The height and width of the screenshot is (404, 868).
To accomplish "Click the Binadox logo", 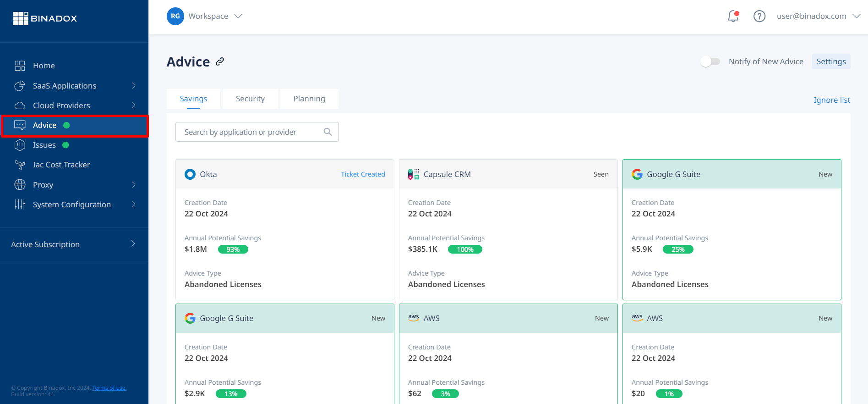I will 45,18.
